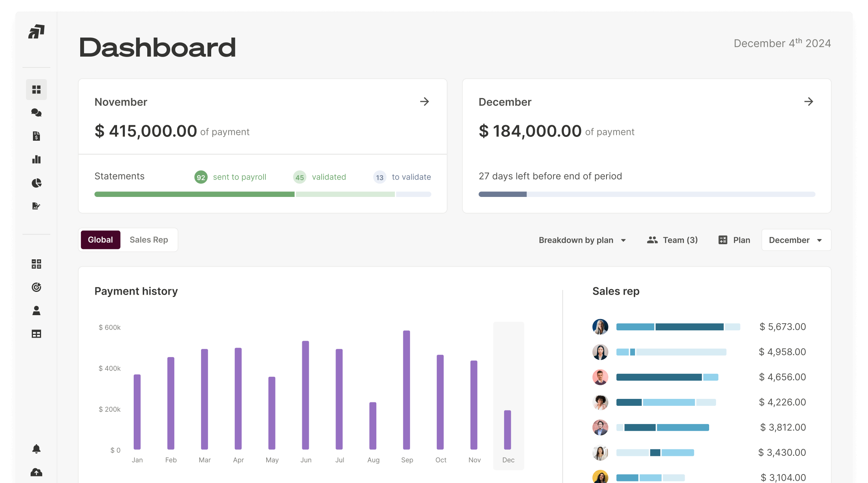Open December details with the arrow icon
Screen dimensions: 868x483
click(809, 102)
